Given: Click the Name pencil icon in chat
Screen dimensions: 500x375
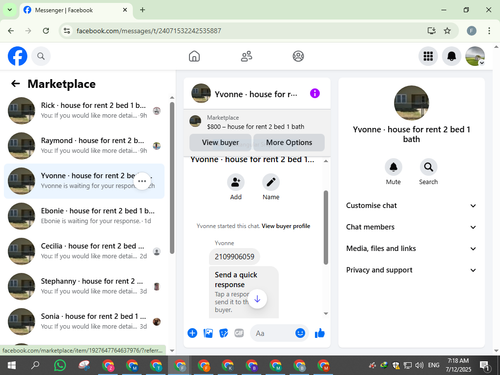Looking at the screenshot, I should coord(271,182).
